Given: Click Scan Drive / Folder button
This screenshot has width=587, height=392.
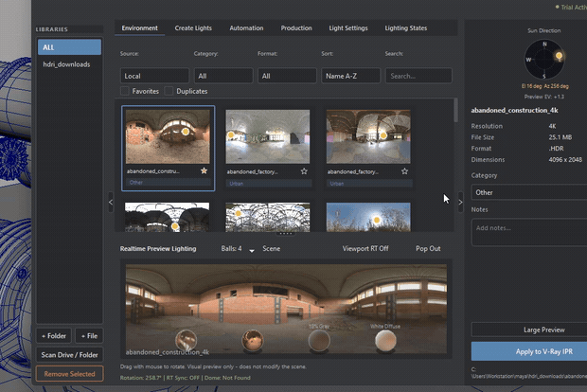Looking at the screenshot, I should click(70, 355).
